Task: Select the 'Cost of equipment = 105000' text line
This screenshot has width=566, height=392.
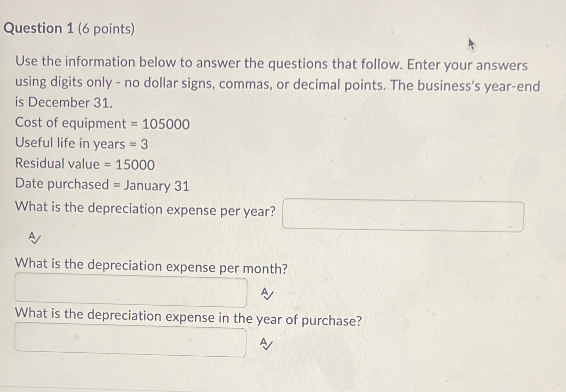Action: [x=102, y=124]
